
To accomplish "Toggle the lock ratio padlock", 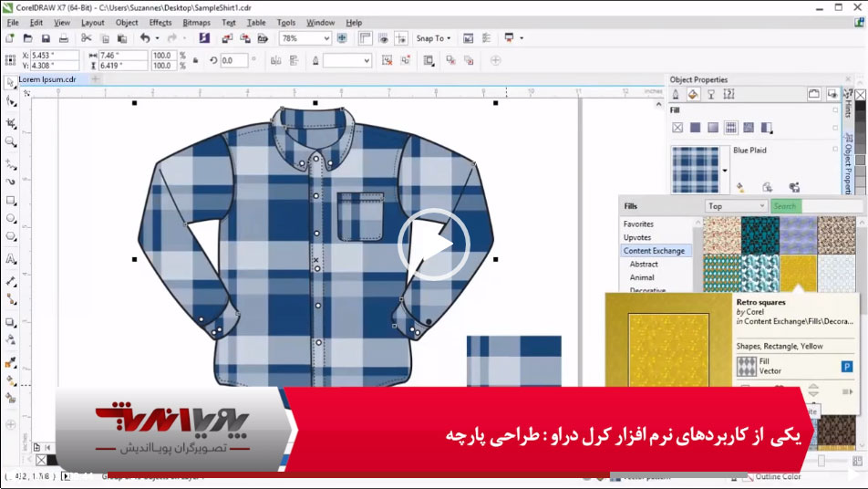I will [195, 60].
